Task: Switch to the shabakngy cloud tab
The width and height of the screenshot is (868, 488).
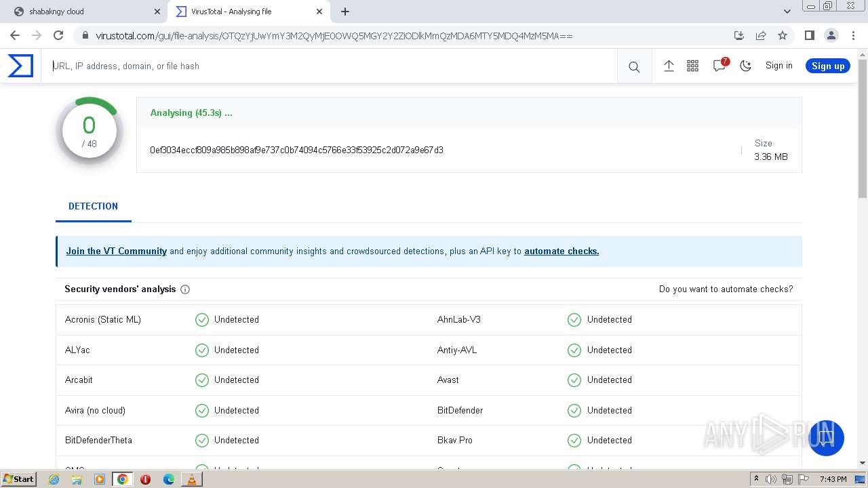Action: [87, 12]
